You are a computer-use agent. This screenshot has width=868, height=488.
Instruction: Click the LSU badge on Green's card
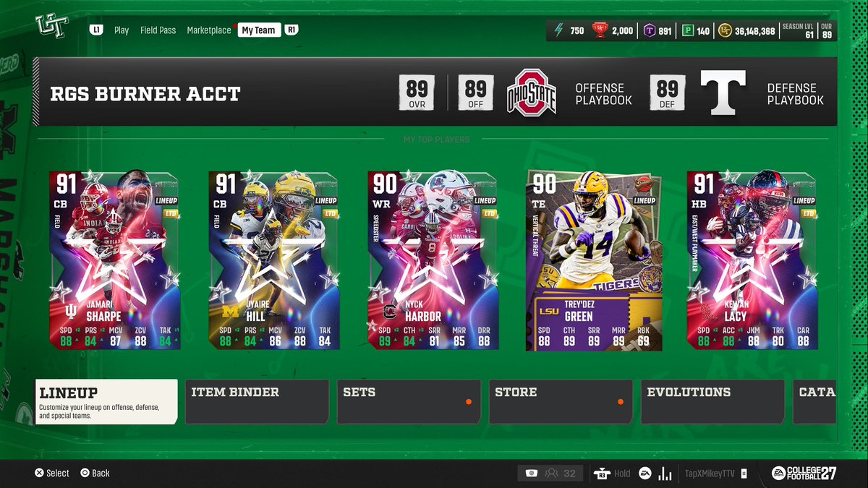point(548,312)
